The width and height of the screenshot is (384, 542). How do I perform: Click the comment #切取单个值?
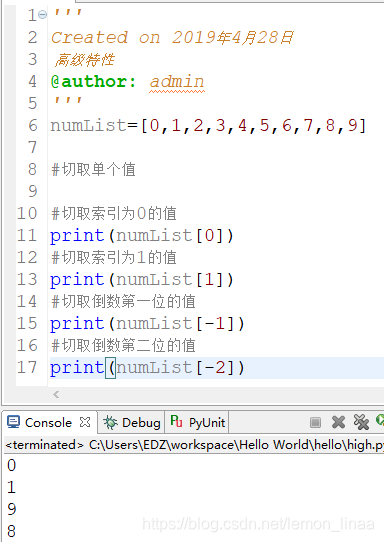pyautogui.click(x=93, y=170)
